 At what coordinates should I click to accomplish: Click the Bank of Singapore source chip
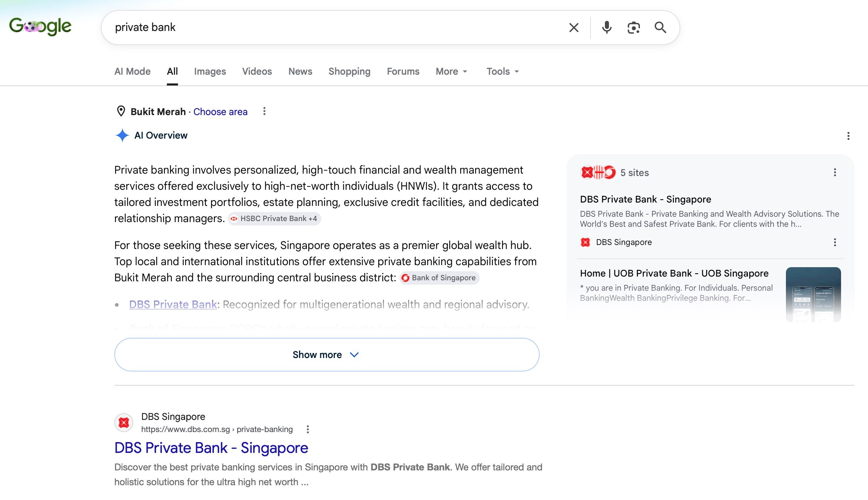(x=439, y=278)
